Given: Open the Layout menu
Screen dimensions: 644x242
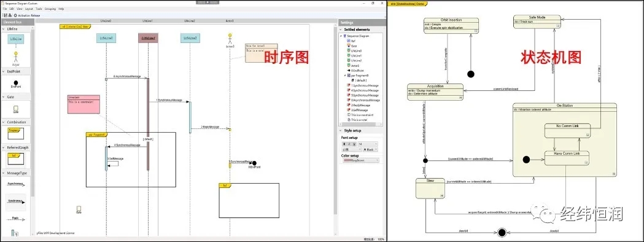Looking at the screenshot, I should pyautogui.click(x=29, y=9).
